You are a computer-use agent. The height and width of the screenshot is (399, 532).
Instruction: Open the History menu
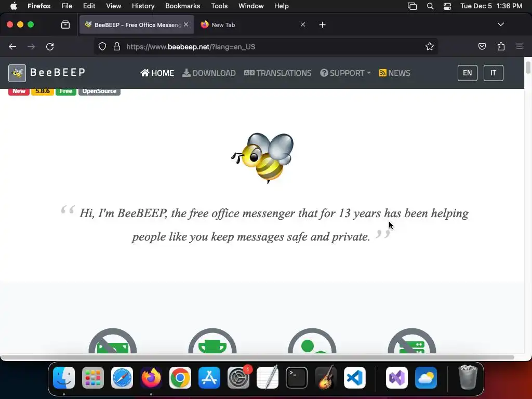(x=143, y=6)
